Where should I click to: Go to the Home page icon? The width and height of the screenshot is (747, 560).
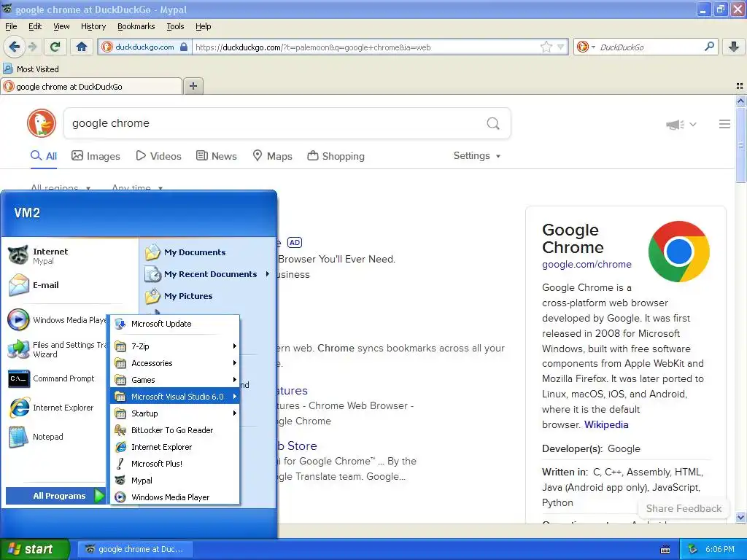tap(82, 47)
